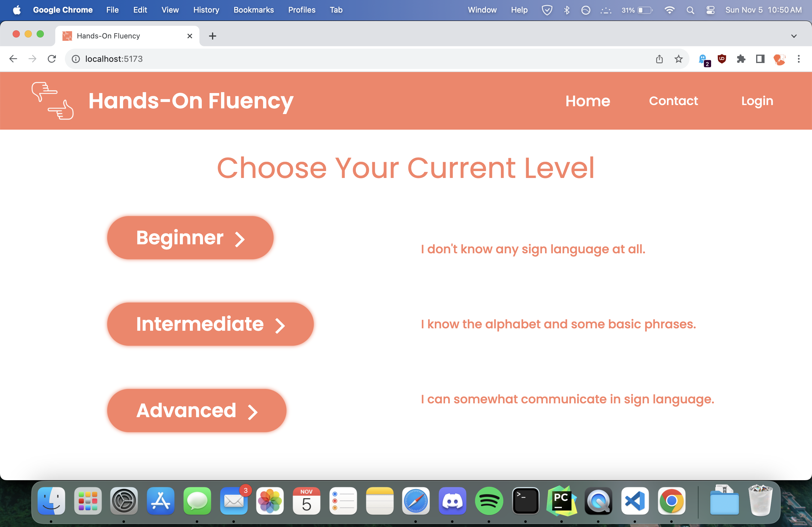Open Spotify from the dock
812x527 pixels.
(489, 501)
